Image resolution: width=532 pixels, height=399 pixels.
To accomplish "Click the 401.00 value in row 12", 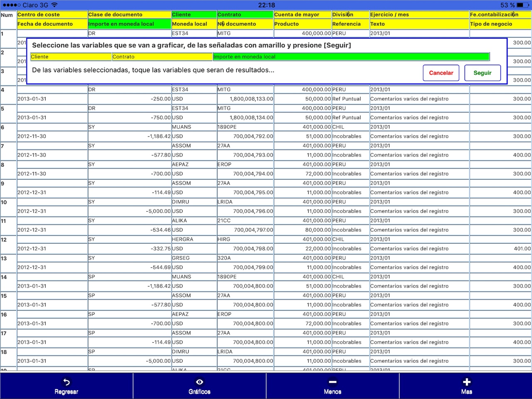I will (x=522, y=249).
